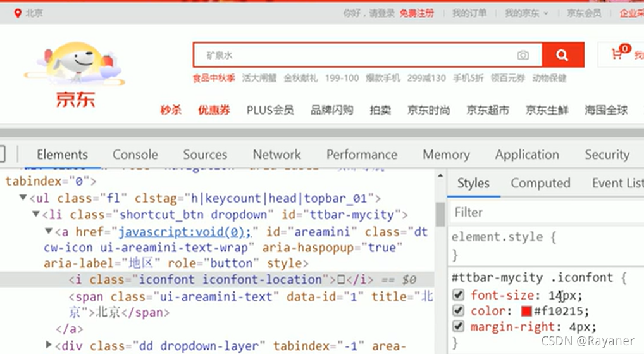Switch to the Memory tab
The width and height of the screenshot is (644, 354).
446,155
